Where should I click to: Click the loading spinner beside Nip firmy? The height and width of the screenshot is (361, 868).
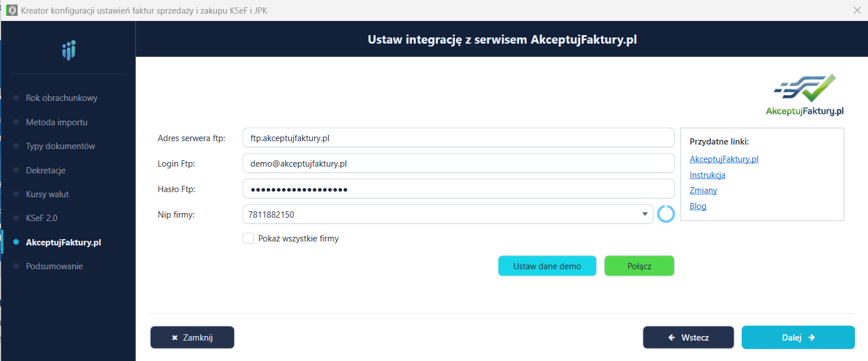coord(666,214)
